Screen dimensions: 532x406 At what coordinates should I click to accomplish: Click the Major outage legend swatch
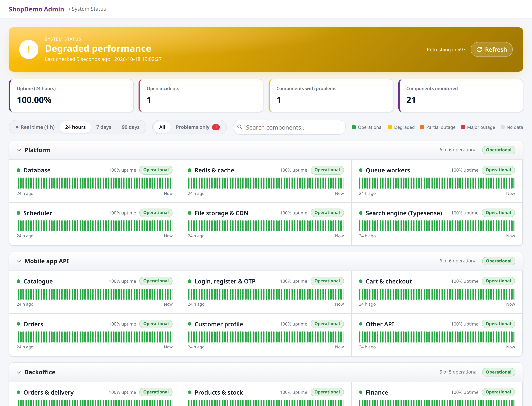[x=463, y=127]
